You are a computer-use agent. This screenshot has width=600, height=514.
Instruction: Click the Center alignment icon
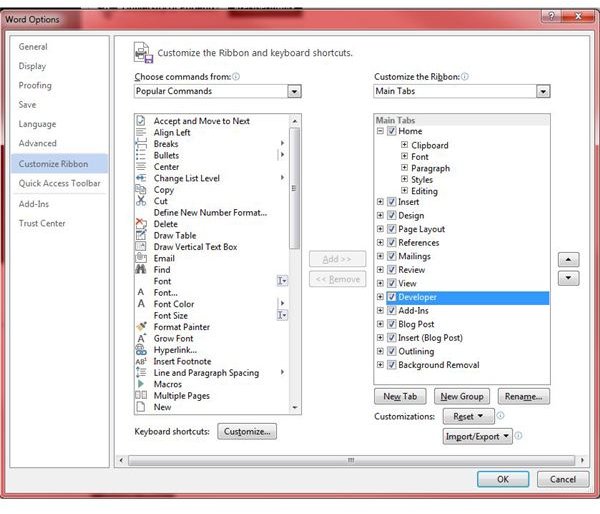pos(141,166)
